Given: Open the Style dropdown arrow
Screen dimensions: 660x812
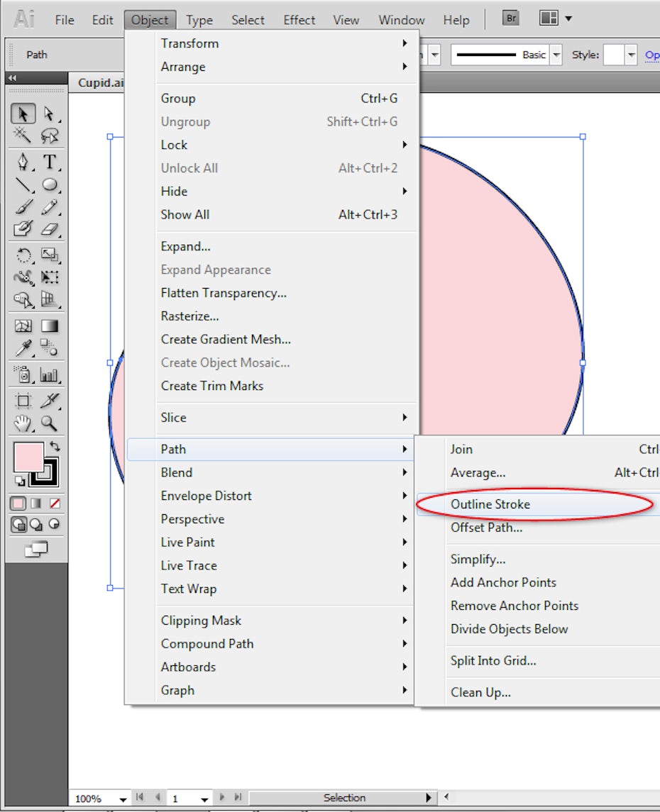Looking at the screenshot, I should (x=631, y=55).
